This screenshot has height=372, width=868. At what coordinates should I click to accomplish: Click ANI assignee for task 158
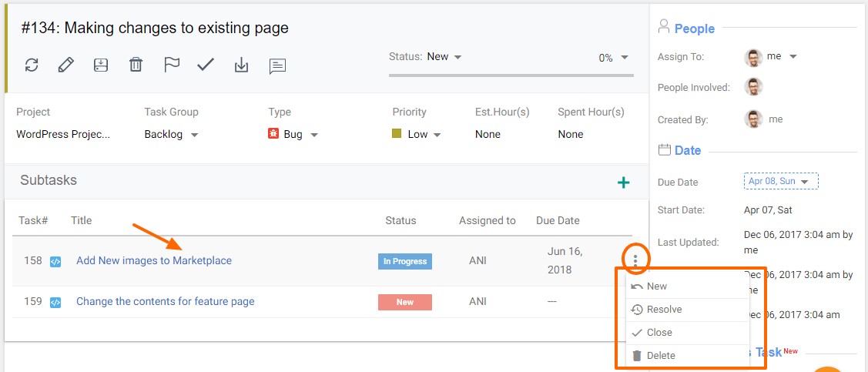click(x=478, y=260)
